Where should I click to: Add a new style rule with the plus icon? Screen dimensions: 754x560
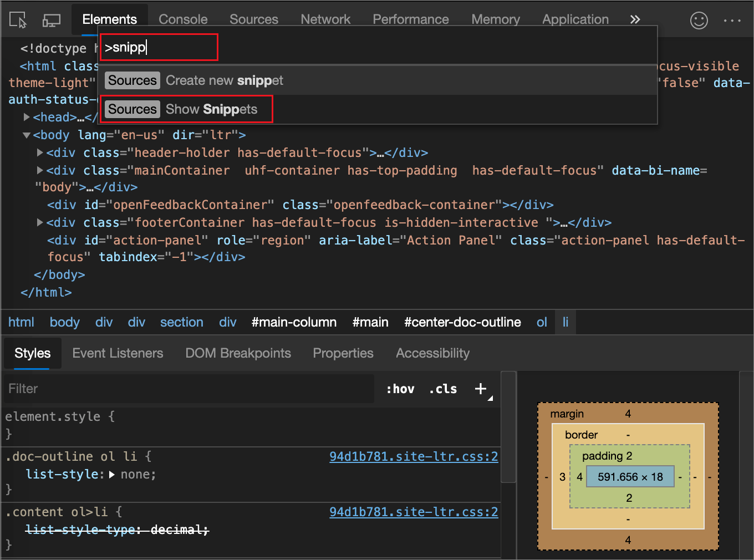(x=480, y=389)
